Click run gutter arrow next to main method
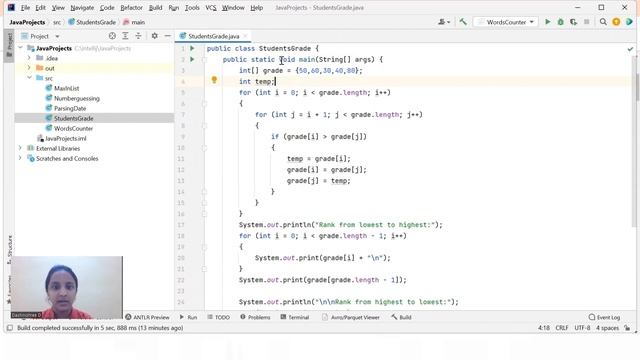 point(192,59)
